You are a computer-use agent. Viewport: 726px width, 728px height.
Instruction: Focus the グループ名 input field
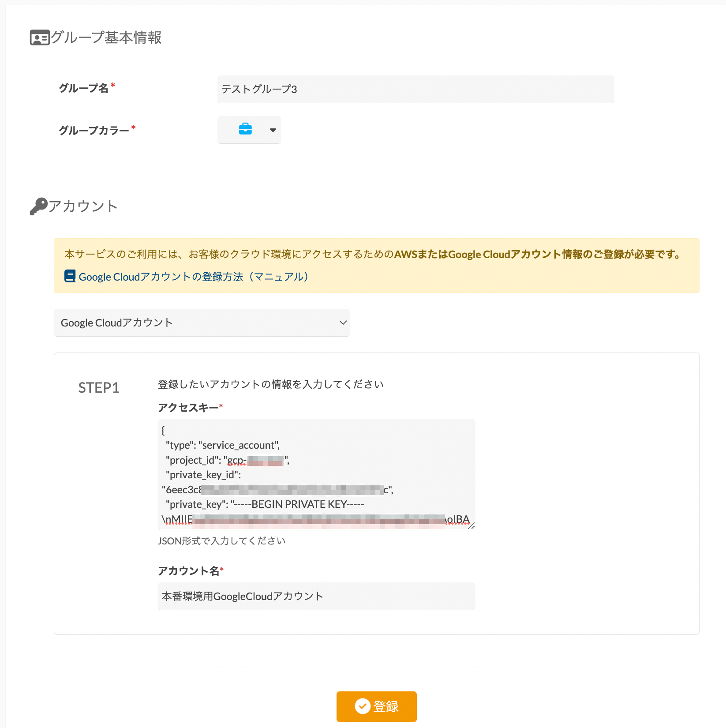point(415,89)
